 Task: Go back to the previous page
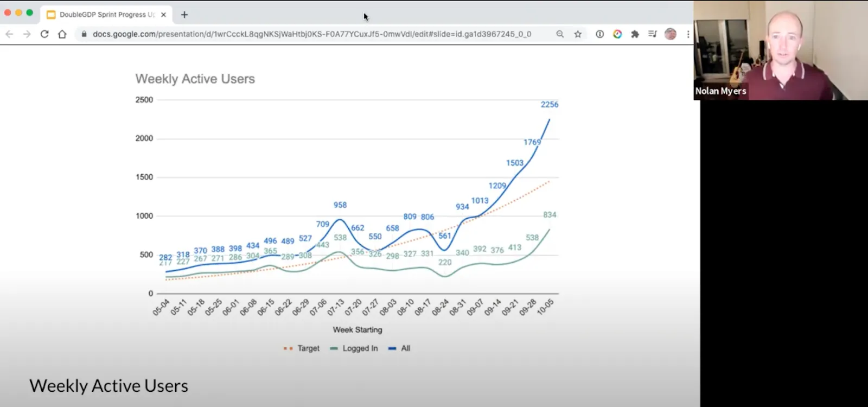click(x=9, y=34)
